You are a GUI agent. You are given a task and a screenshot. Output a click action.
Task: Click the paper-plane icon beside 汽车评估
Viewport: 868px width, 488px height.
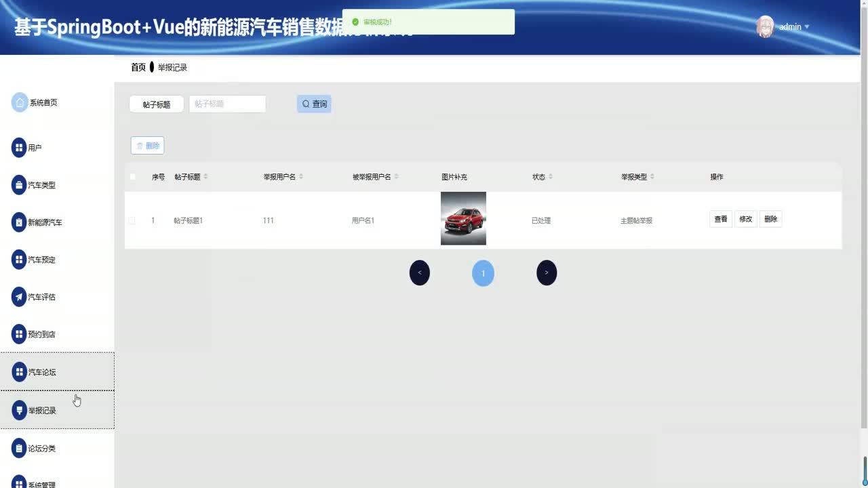point(19,297)
